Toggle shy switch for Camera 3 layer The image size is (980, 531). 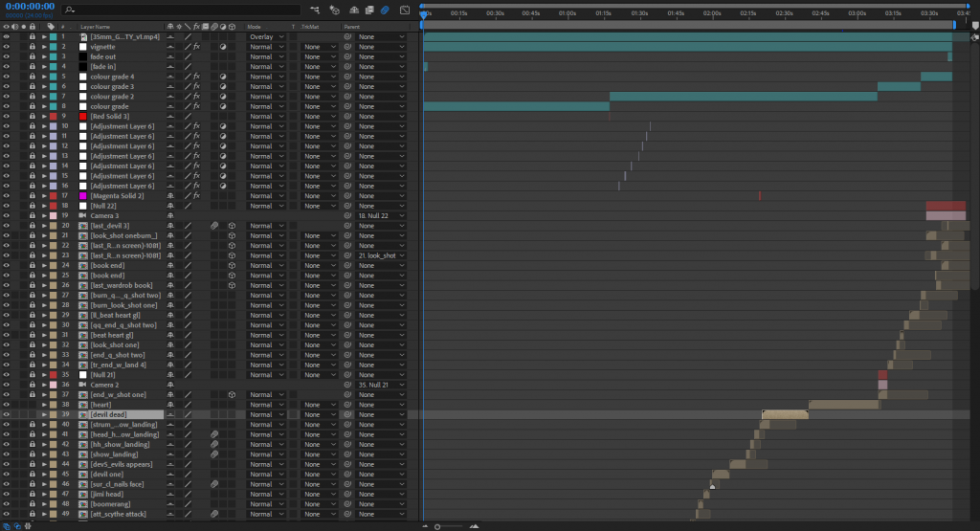click(x=170, y=215)
